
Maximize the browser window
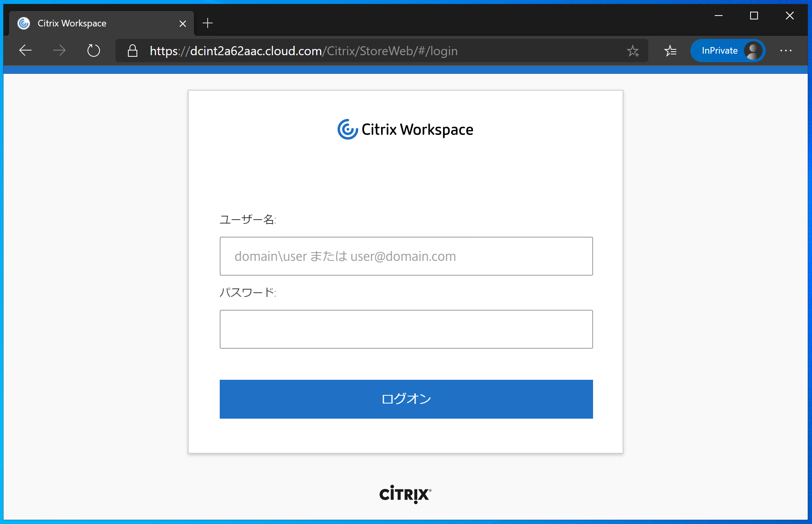(754, 16)
